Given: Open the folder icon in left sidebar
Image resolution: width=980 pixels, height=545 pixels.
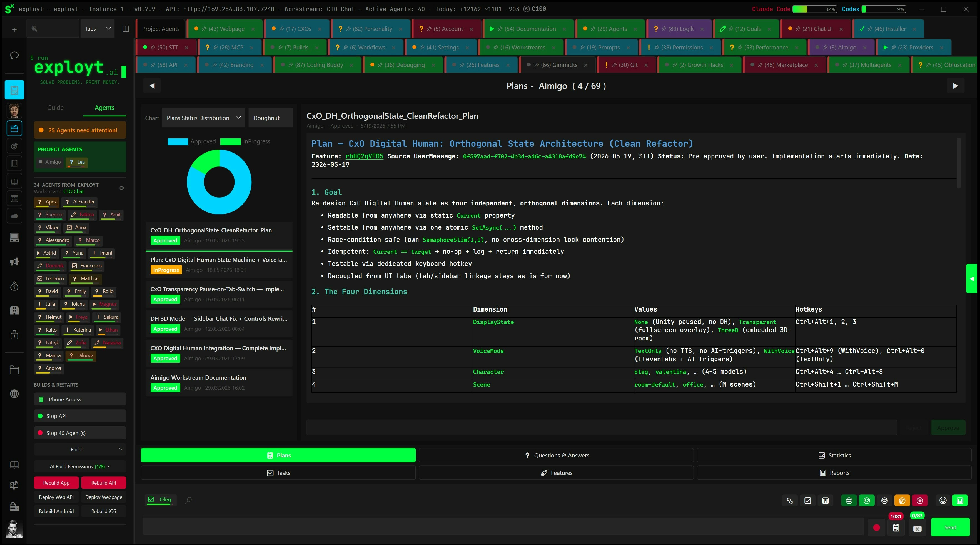Looking at the screenshot, I should (14, 370).
